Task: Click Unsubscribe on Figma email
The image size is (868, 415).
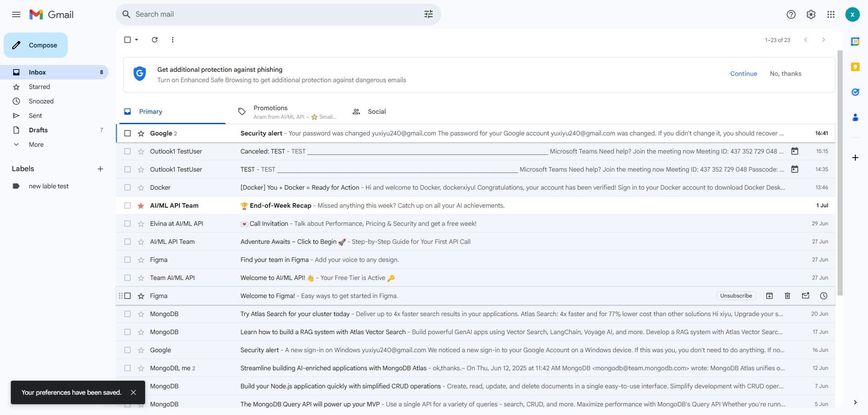Action: pos(736,296)
